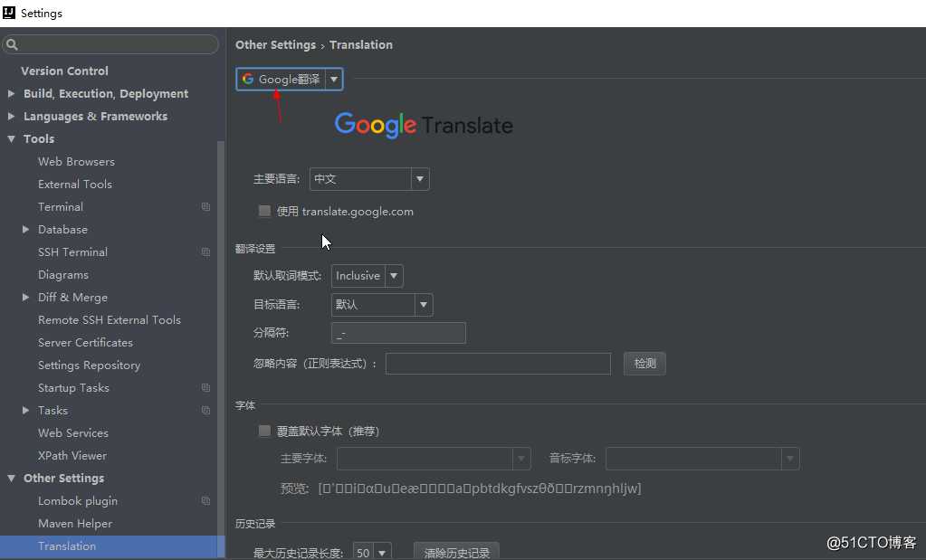Click the search magnifier icon in sidebar
Screen dimensions: 926x560
pos(13,44)
